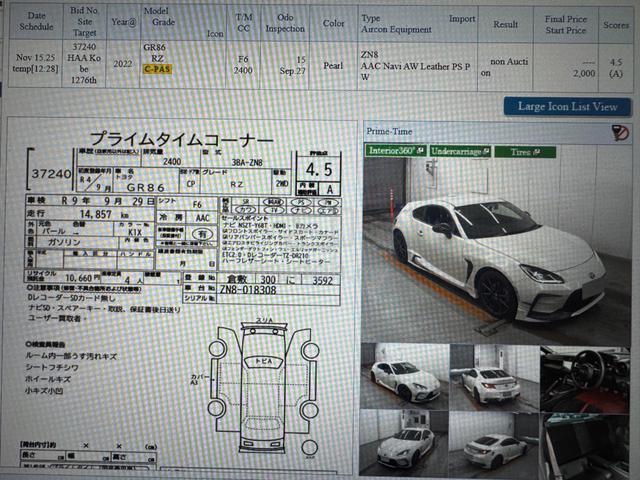Image resolution: width=640 pixels, height=480 pixels.
Task: Click the start price '2,000'
Action: tap(583, 73)
